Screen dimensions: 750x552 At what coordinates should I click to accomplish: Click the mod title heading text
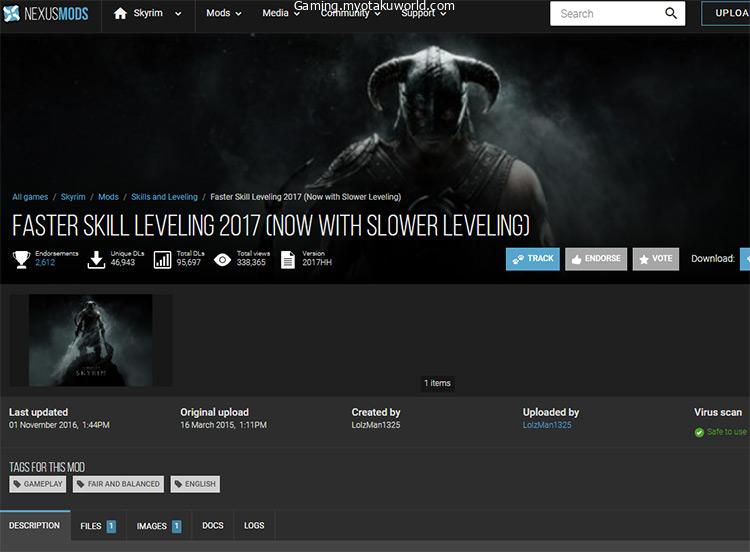coord(271,225)
